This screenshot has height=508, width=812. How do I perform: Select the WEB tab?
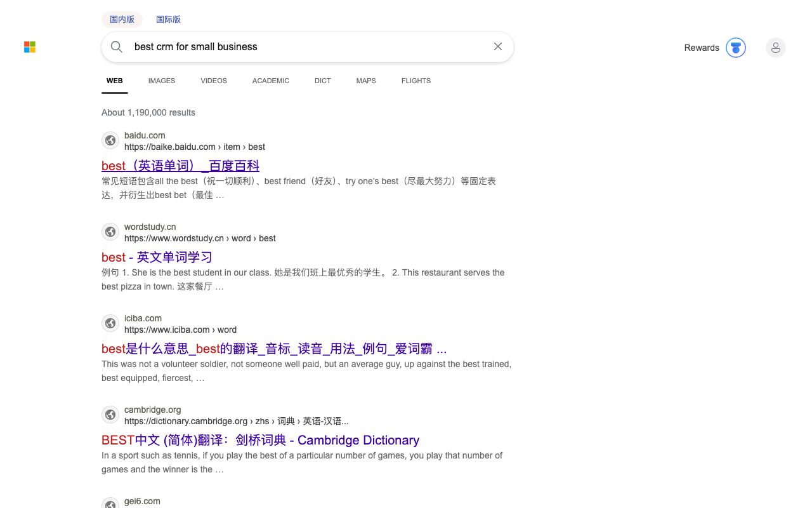click(115, 81)
